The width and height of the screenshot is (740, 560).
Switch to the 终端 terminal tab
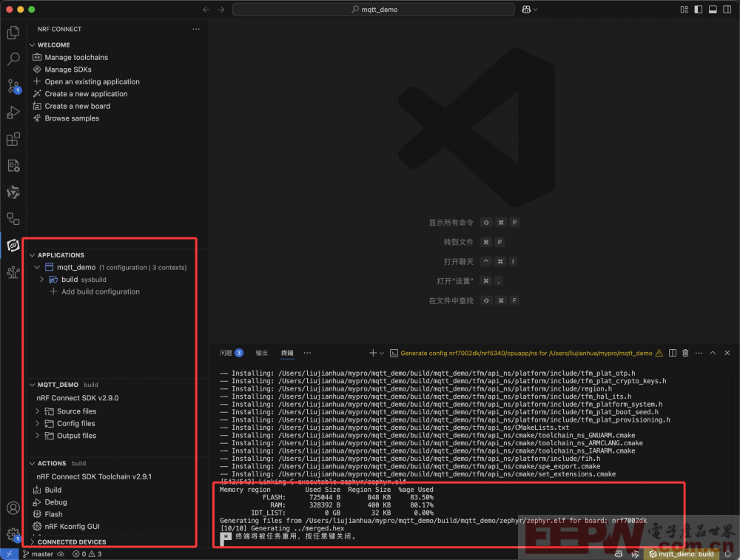point(287,353)
